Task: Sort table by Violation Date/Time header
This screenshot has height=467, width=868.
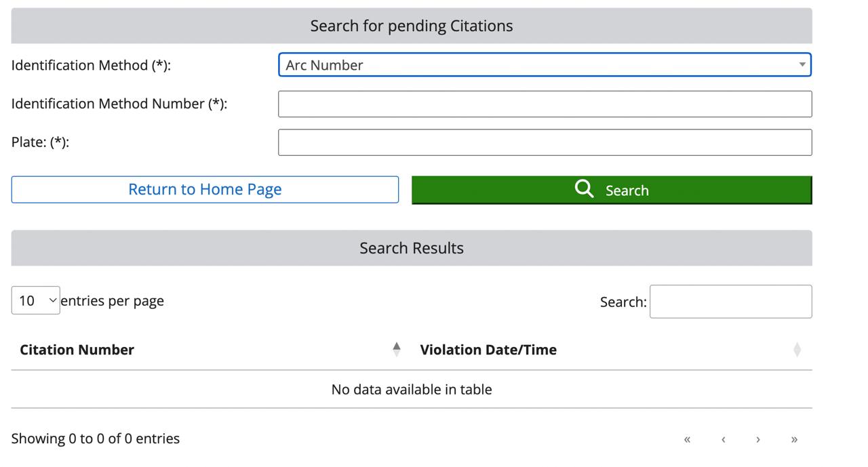Action: pyautogui.click(x=488, y=350)
